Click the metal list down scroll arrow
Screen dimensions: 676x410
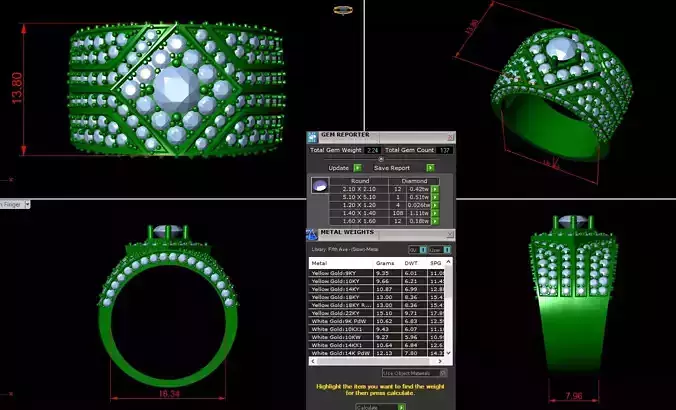tap(448, 353)
